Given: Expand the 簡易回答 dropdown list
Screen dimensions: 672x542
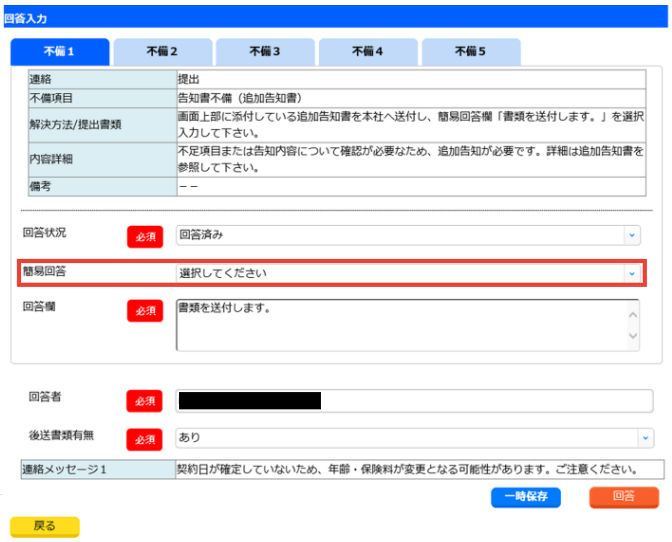Looking at the screenshot, I should 409,272.
